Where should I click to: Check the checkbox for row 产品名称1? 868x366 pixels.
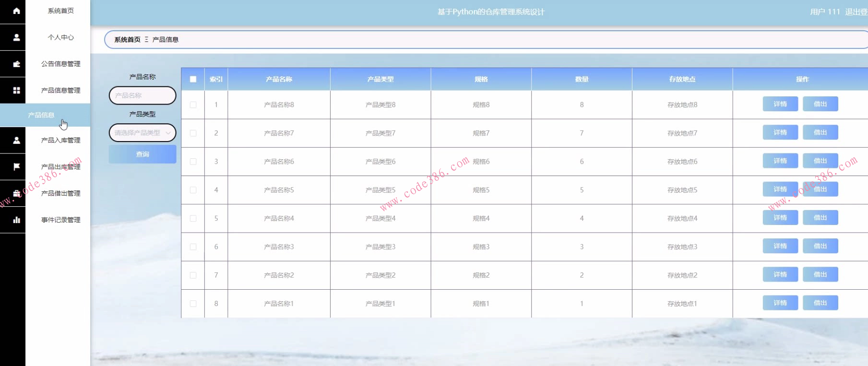(193, 304)
